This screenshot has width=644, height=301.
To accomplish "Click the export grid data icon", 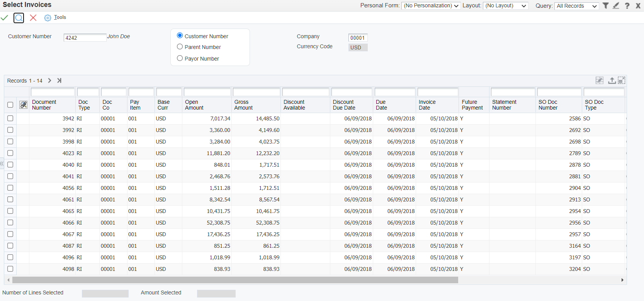I will (612, 80).
